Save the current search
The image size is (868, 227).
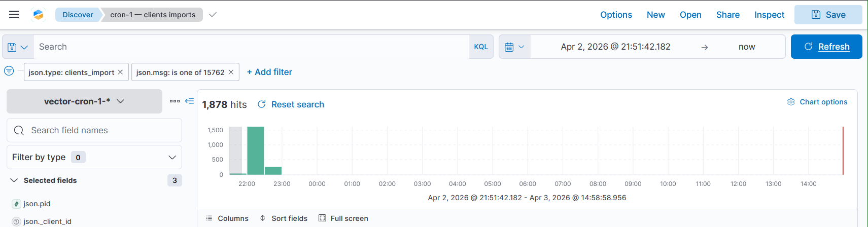pyautogui.click(x=828, y=15)
